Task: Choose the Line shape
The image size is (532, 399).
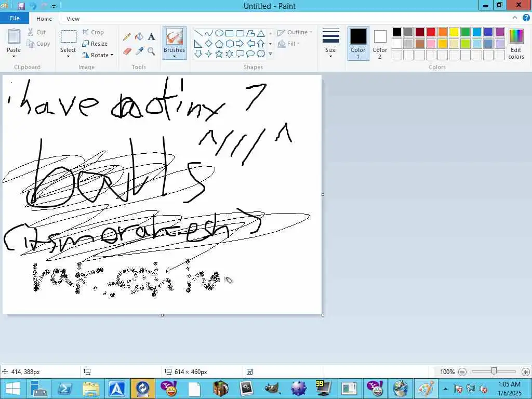Action: coord(198,33)
